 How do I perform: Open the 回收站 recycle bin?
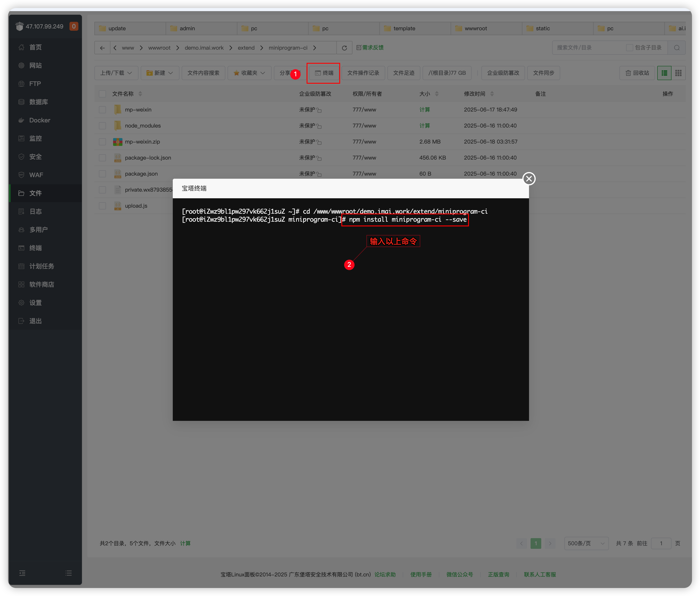tap(637, 73)
